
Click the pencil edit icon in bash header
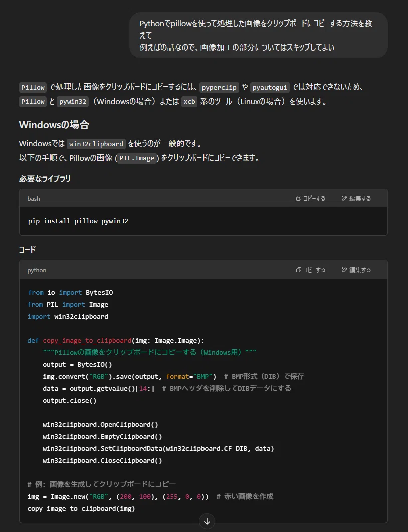click(344, 198)
